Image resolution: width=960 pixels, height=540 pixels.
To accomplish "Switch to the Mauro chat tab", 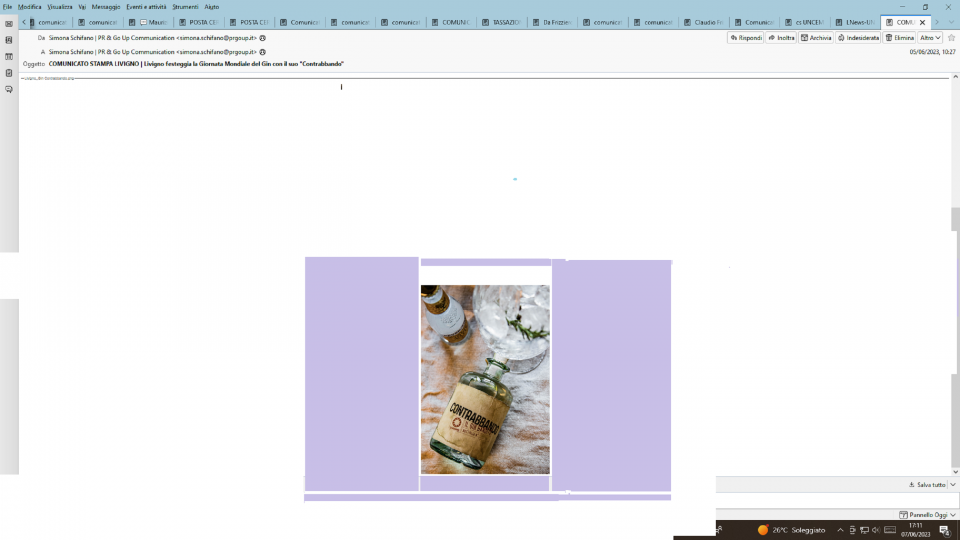I will pyautogui.click(x=148, y=22).
